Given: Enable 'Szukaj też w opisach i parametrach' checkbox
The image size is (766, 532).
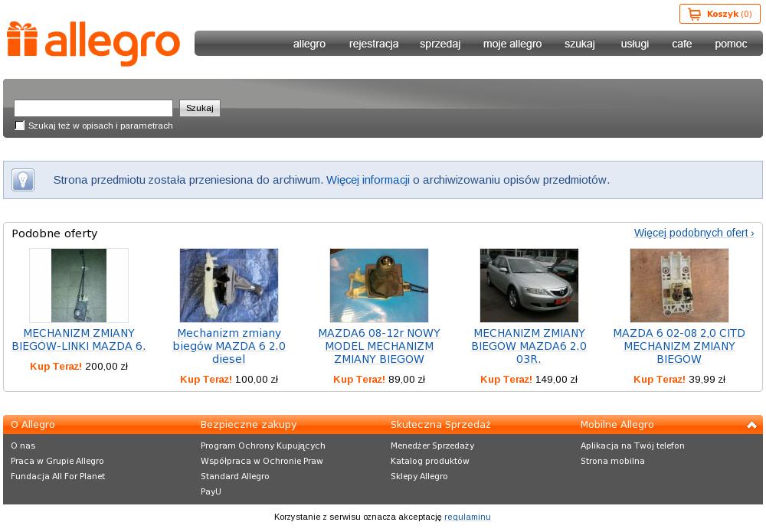Looking at the screenshot, I should pos(20,126).
